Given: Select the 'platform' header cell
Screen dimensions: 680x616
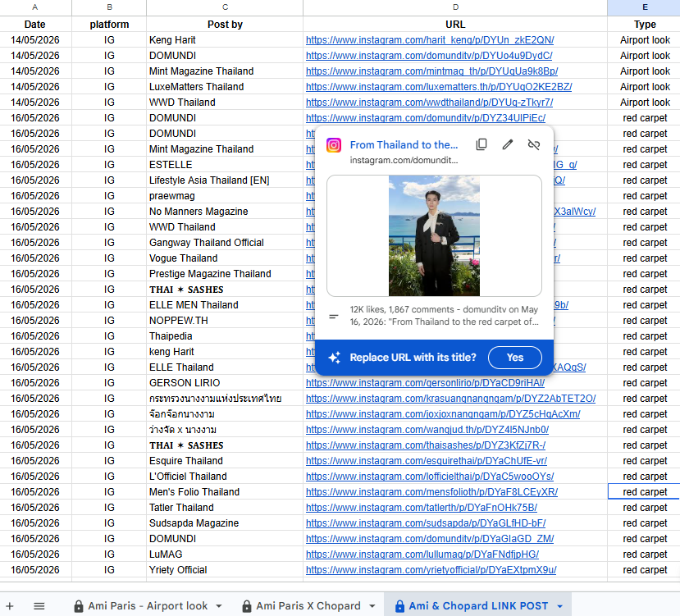Looking at the screenshot, I should tap(109, 25).
